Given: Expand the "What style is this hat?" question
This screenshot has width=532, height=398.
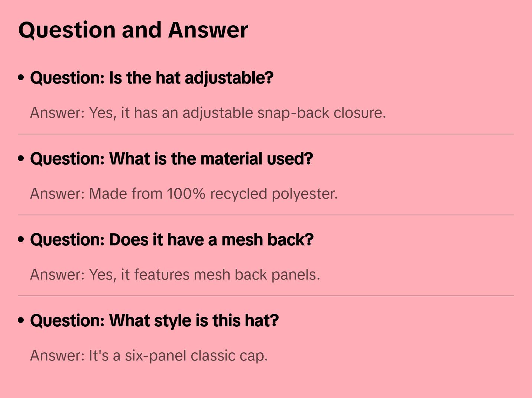Looking at the screenshot, I should tap(154, 321).
